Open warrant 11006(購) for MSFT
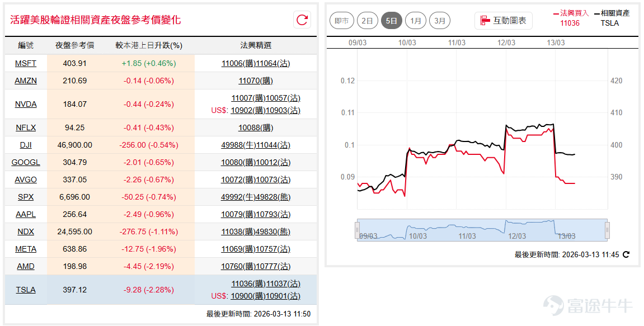Image resolution: width=644 pixels, height=326 pixels. click(238, 63)
